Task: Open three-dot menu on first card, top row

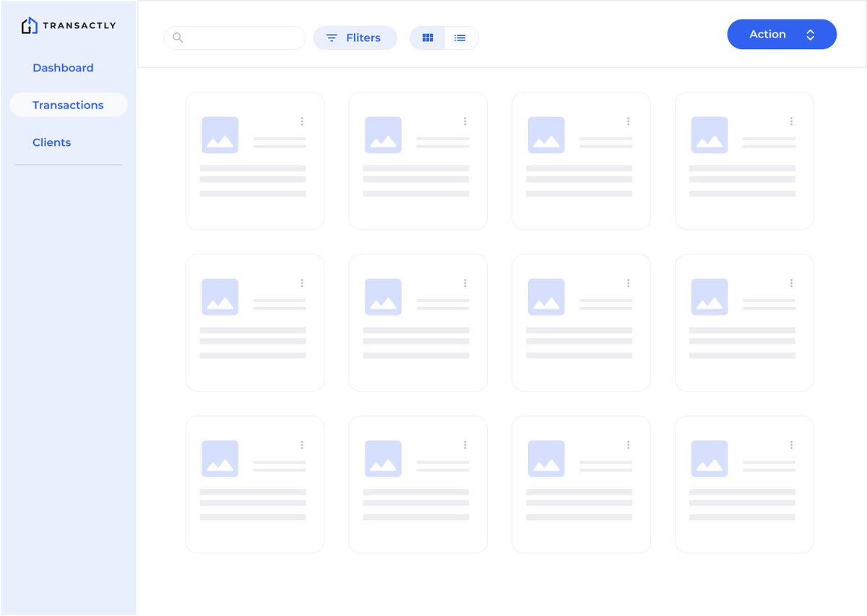Action: tap(302, 121)
